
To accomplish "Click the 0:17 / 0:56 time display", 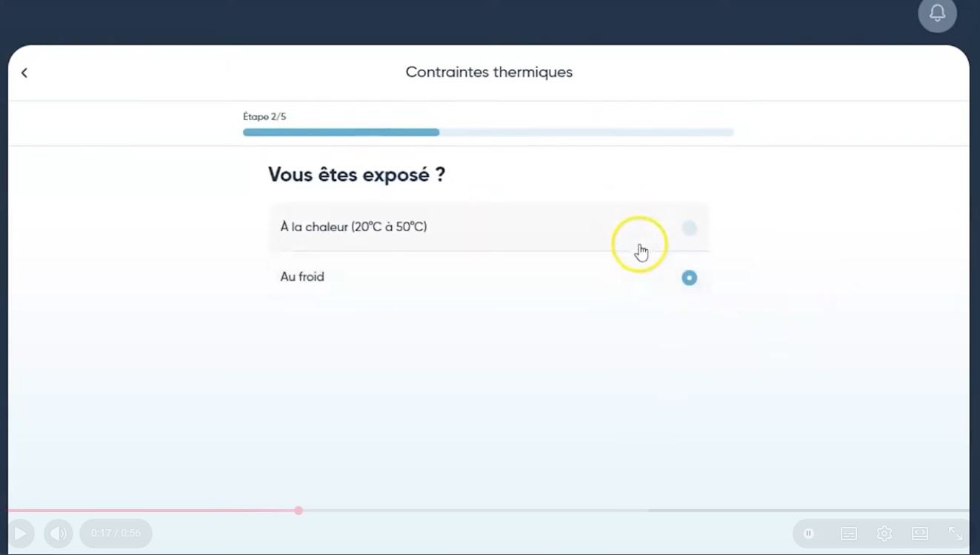I will click(116, 534).
